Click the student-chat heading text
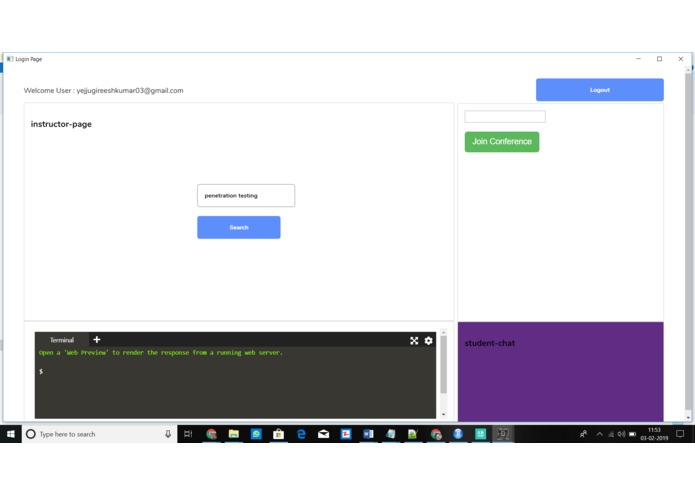This screenshot has height=494, width=695. pyautogui.click(x=489, y=343)
